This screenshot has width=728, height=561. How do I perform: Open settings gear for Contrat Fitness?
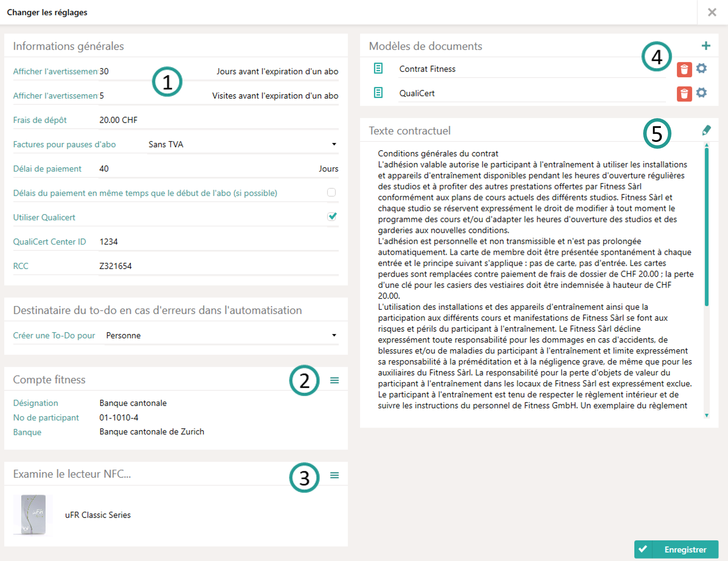click(x=701, y=69)
